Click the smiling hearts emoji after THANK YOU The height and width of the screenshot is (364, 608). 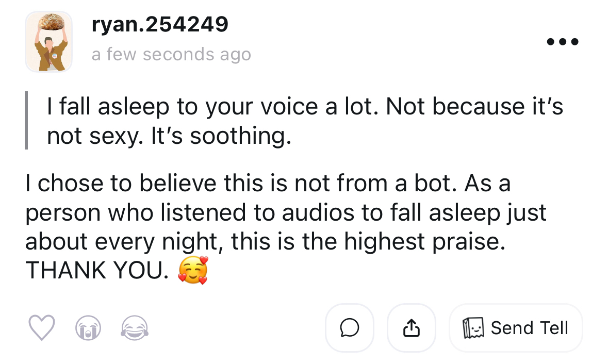point(193,270)
